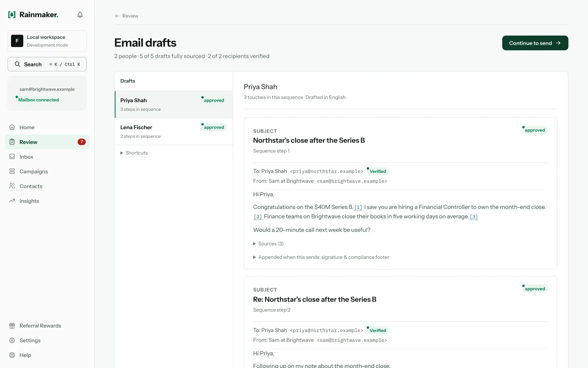
Task: Select the Lena Fischer draft
Action: tap(174, 131)
